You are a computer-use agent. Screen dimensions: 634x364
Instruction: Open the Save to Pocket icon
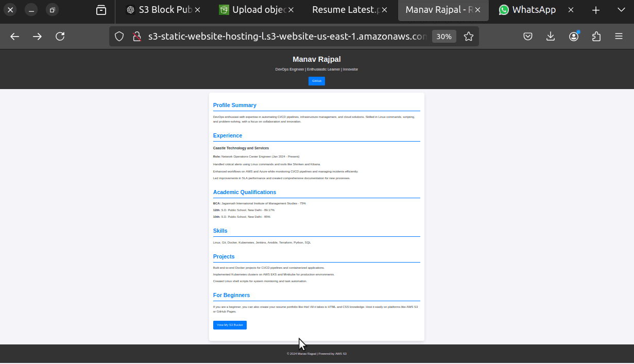pyautogui.click(x=528, y=37)
